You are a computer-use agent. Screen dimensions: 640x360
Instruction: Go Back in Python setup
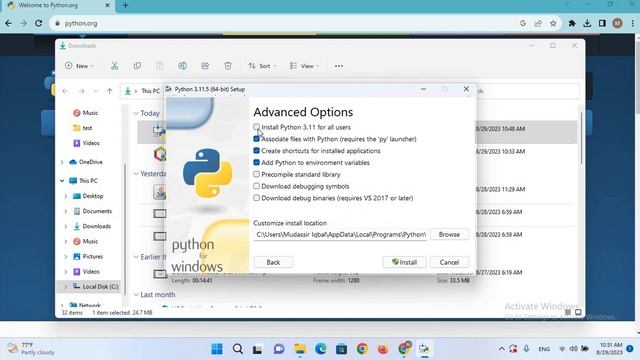coord(273,262)
